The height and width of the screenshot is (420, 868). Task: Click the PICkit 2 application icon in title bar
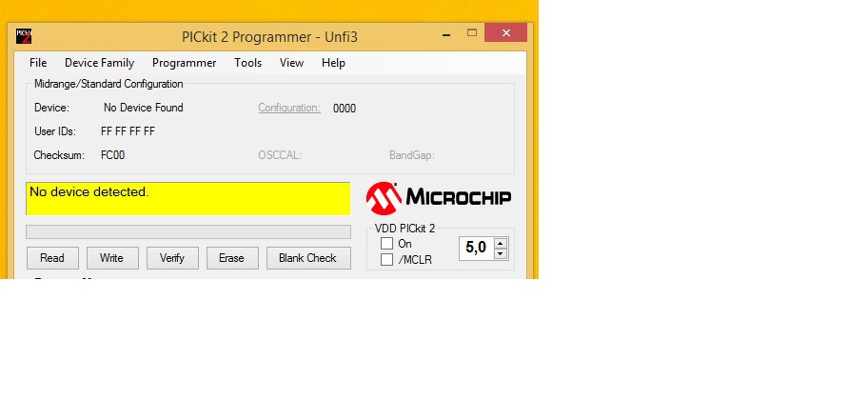coord(23,36)
